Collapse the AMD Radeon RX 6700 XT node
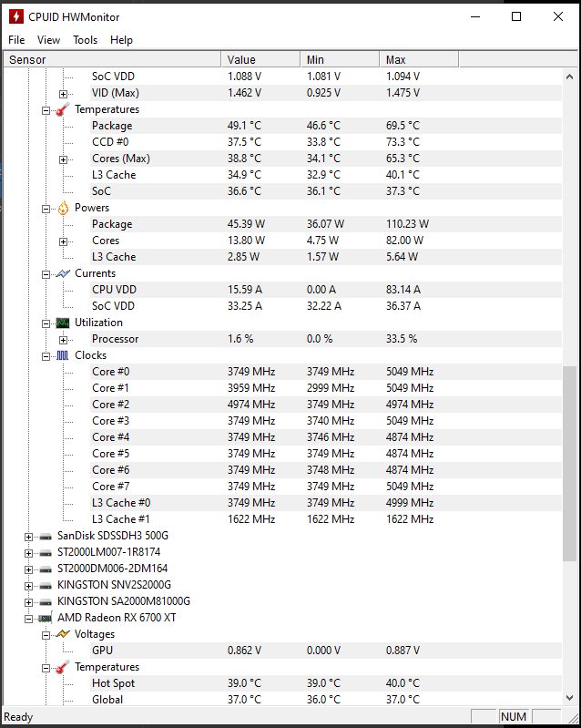The height and width of the screenshot is (728, 581). [x=29, y=619]
